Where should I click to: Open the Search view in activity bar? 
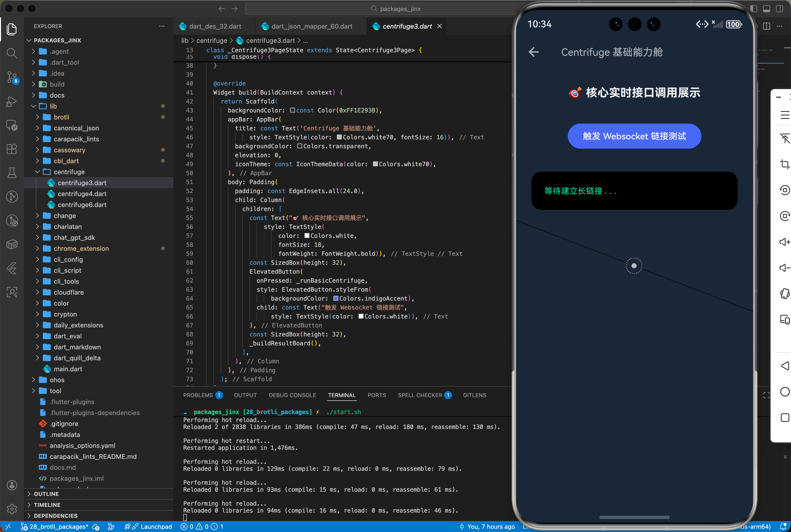pos(12,53)
